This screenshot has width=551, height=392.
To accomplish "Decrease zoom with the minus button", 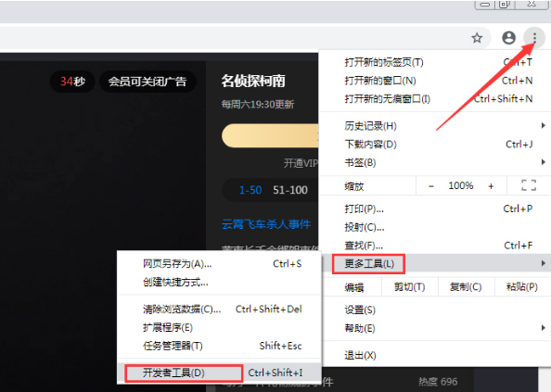I will 431,186.
